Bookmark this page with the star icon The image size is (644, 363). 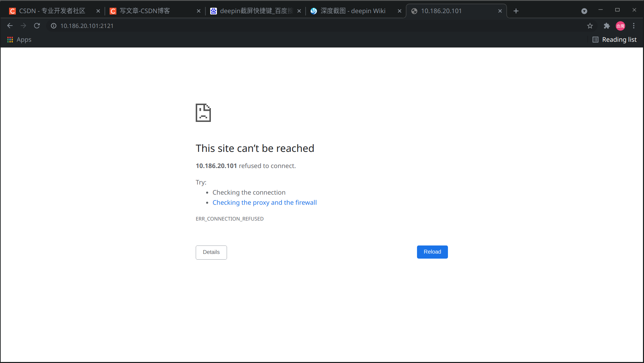tap(590, 26)
